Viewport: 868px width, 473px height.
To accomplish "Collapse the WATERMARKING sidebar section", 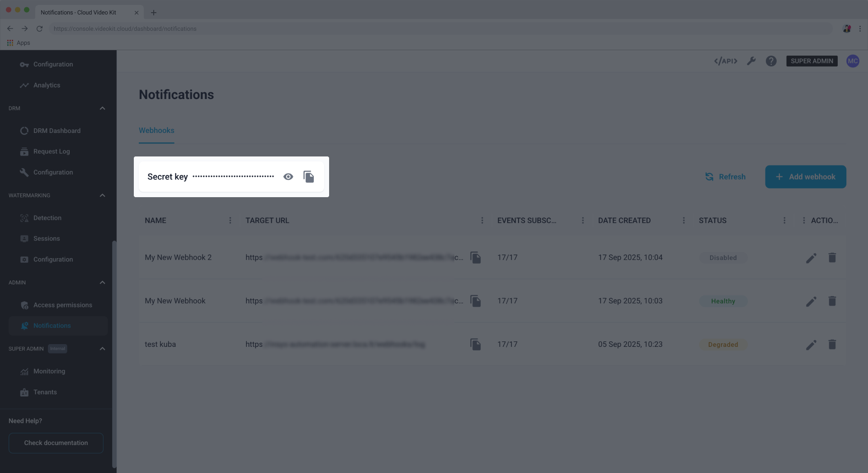I will pos(102,195).
